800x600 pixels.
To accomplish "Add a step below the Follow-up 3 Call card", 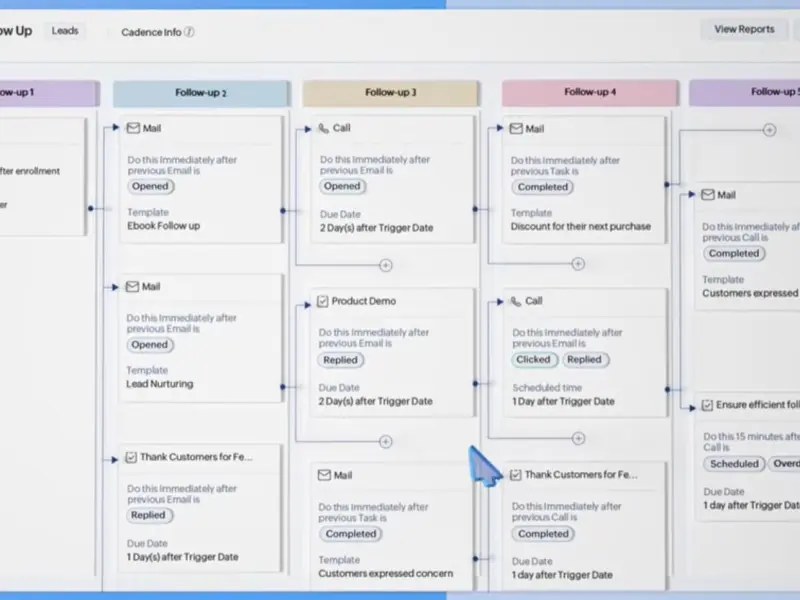I will tap(385, 265).
